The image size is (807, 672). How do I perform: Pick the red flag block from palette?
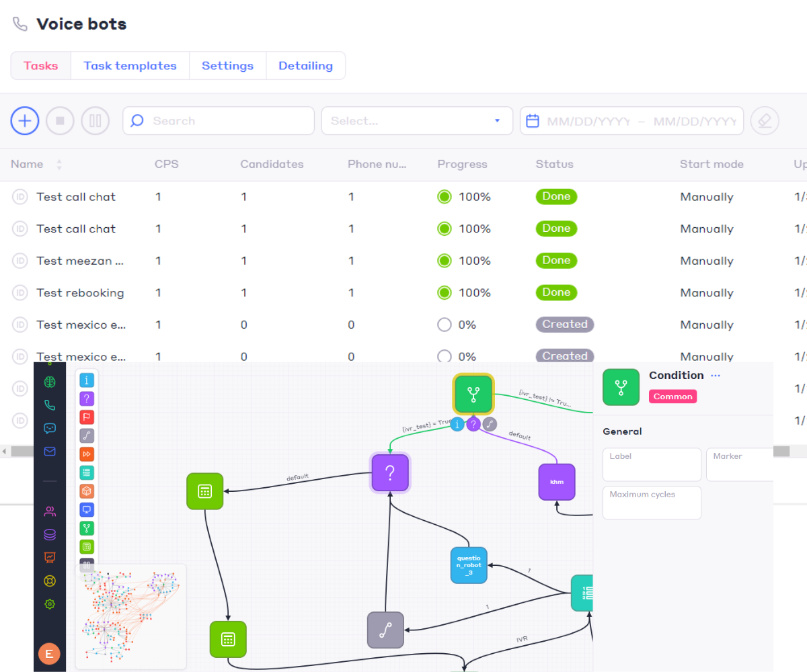87,417
